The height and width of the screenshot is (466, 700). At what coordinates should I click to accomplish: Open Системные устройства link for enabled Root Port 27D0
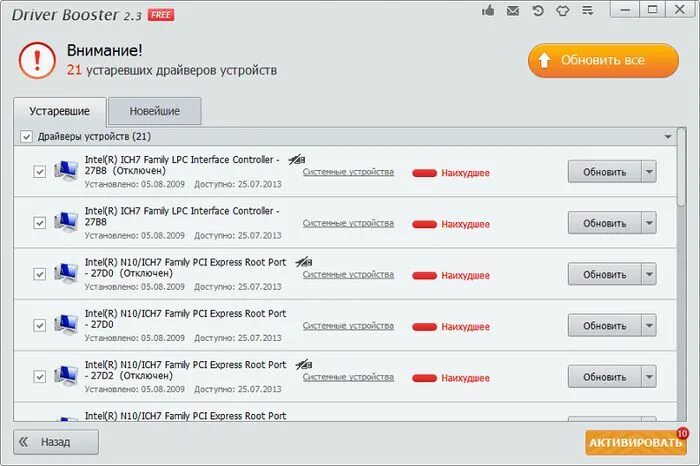pos(348,326)
